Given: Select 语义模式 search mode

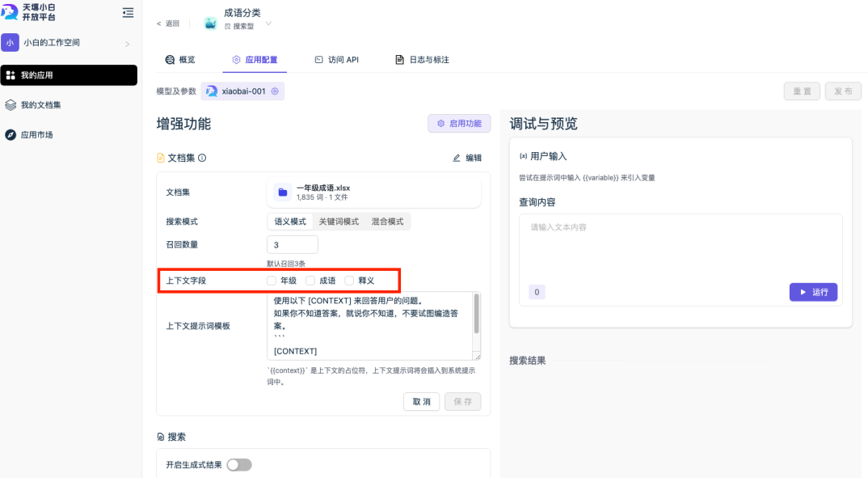Looking at the screenshot, I should click(290, 222).
